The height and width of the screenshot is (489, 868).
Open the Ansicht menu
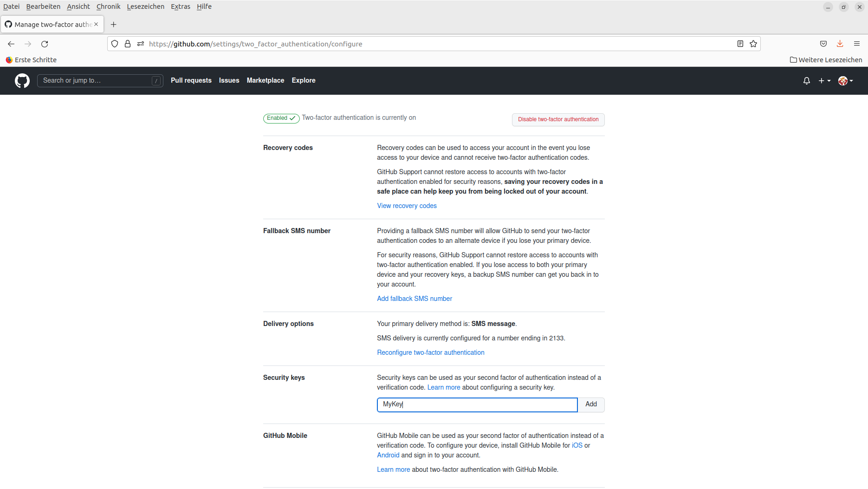78,7
